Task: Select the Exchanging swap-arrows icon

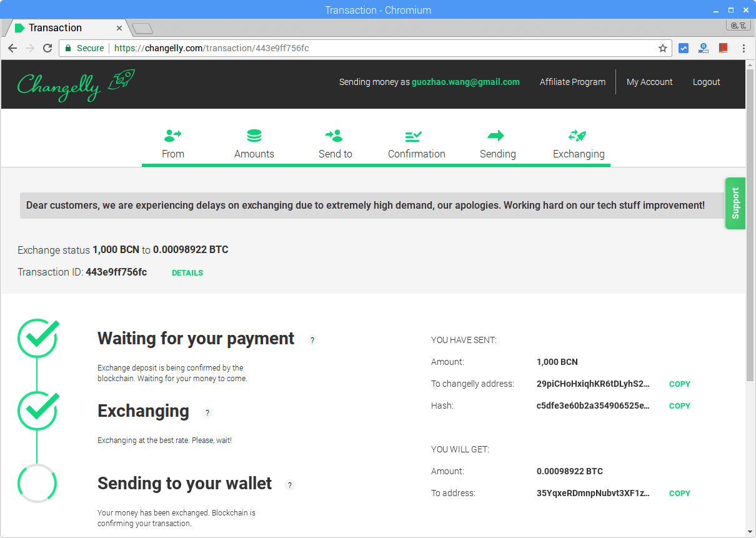Action: [579, 134]
